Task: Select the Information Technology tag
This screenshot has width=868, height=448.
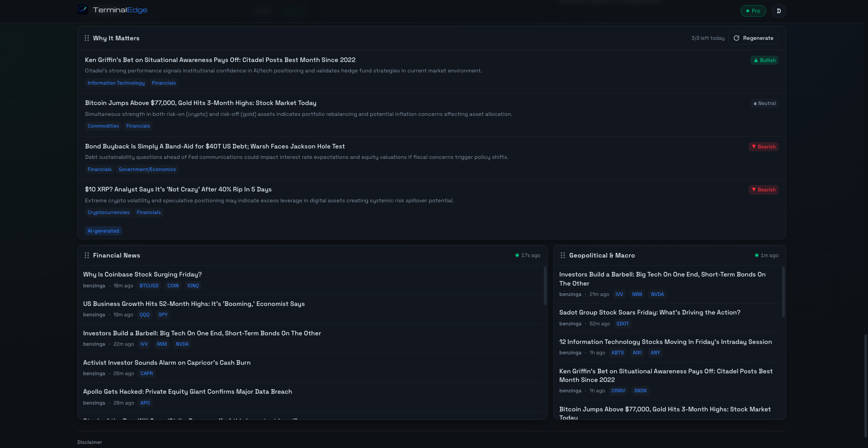Action: [x=116, y=83]
